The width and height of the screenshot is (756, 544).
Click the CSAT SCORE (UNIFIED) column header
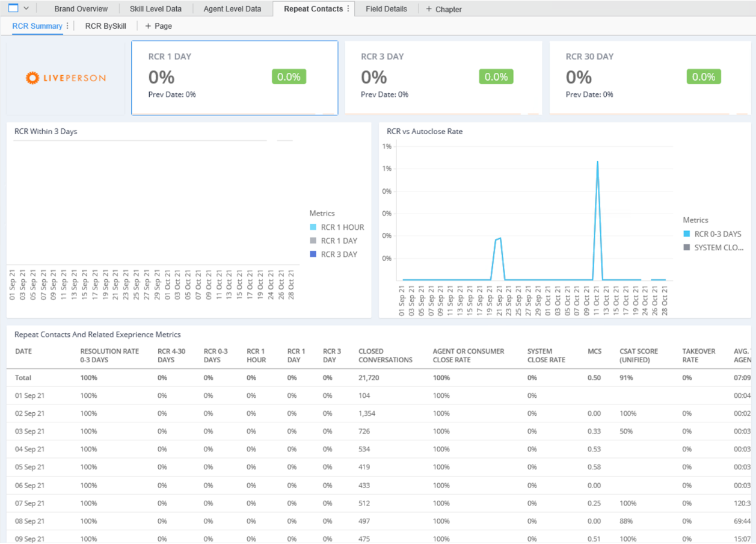[639, 356]
